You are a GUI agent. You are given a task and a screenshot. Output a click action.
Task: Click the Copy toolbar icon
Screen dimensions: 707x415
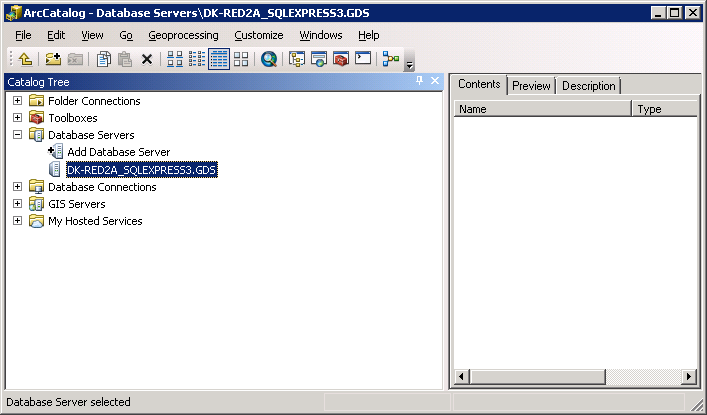(x=104, y=59)
